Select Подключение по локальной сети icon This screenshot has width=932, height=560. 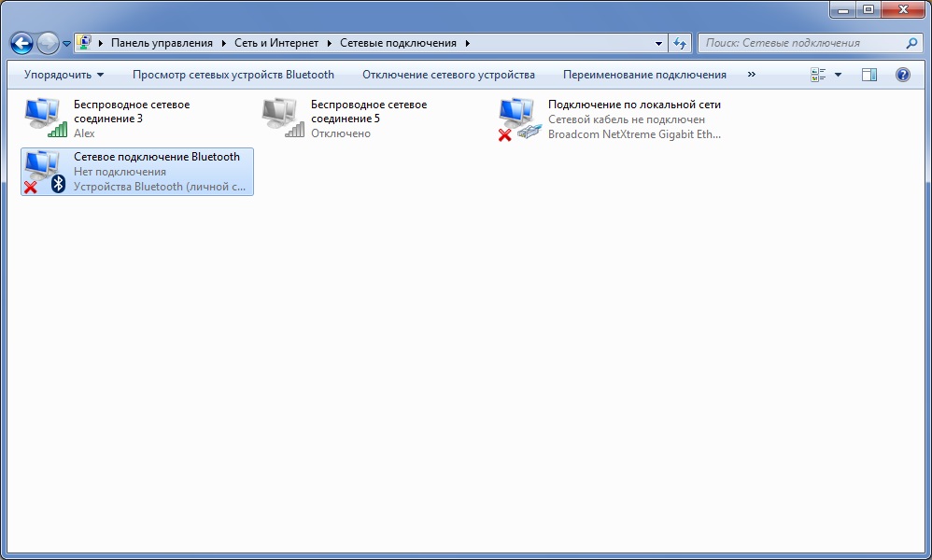click(x=520, y=119)
